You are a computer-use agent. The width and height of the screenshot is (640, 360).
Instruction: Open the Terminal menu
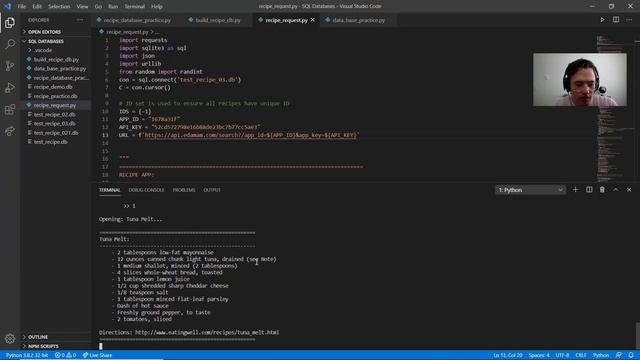(x=135, y=7)
